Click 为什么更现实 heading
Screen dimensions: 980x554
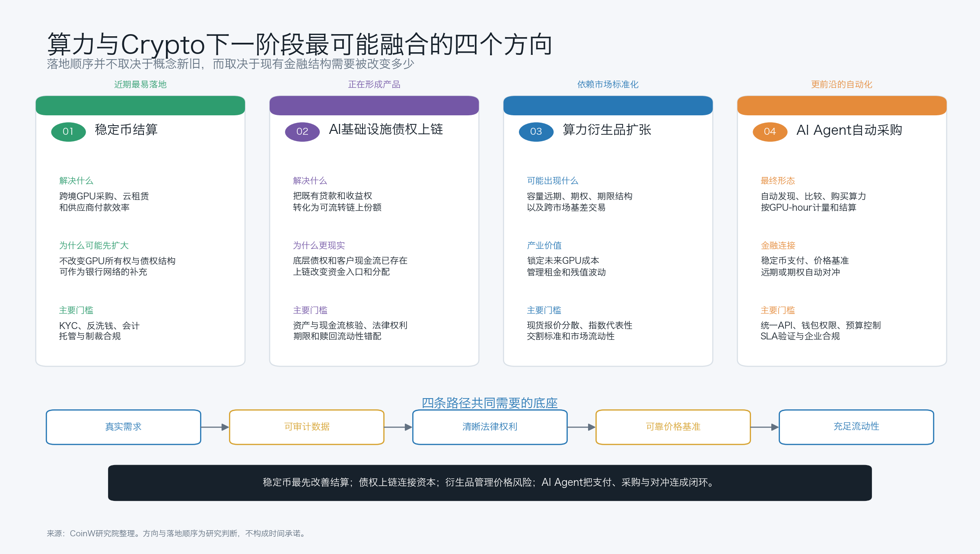(319, 246)
